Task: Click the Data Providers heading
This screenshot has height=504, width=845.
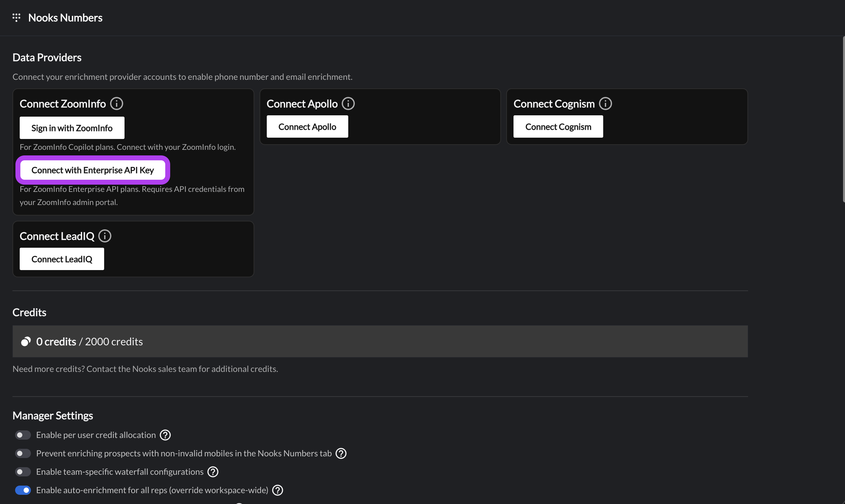Action: coord(47,57)
